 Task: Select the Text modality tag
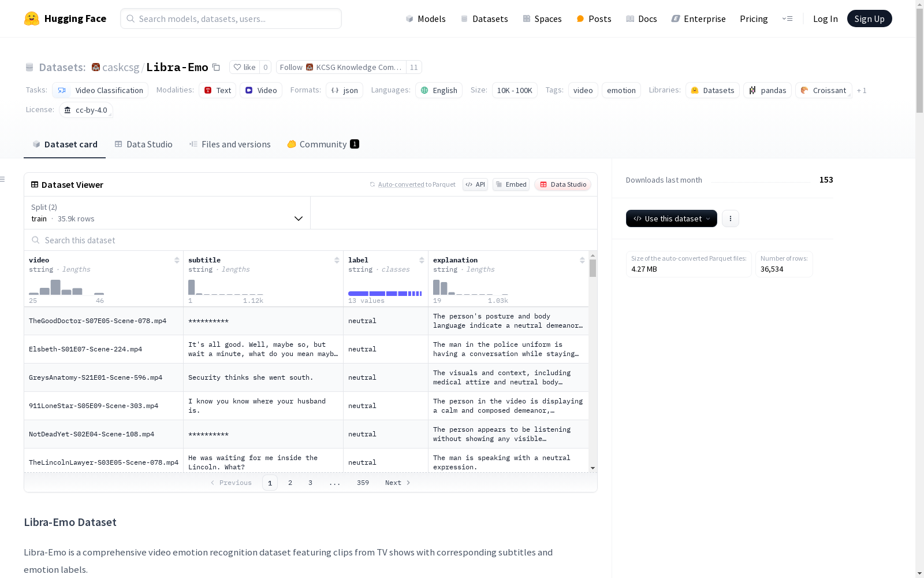(x=217, y=90)
